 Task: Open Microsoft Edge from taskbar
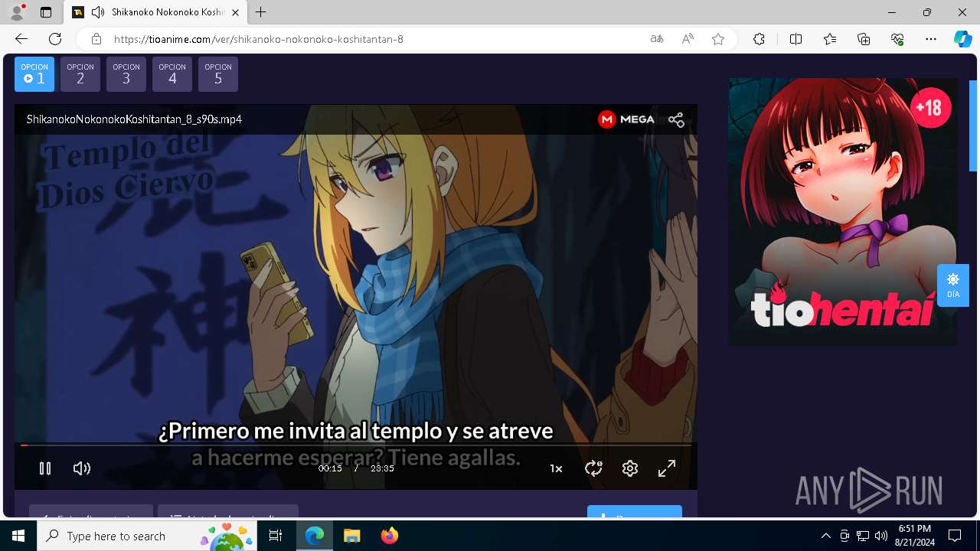315,536
